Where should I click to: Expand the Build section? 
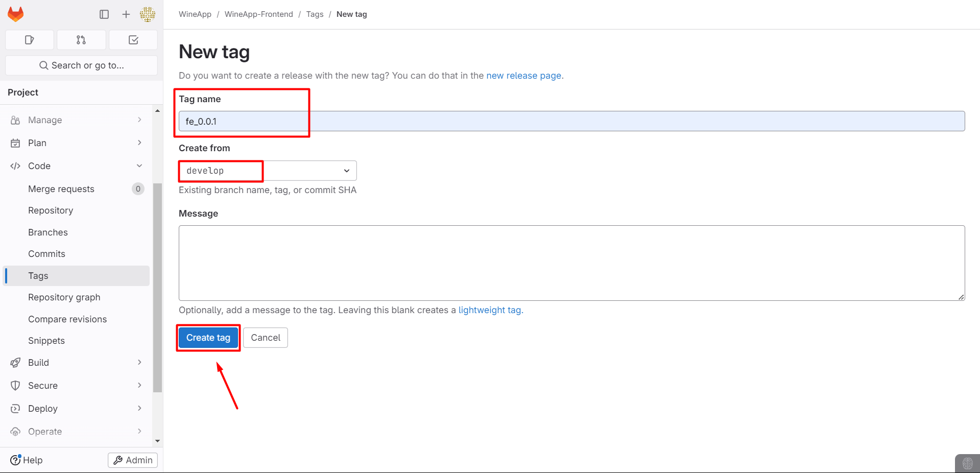[77, 363]
